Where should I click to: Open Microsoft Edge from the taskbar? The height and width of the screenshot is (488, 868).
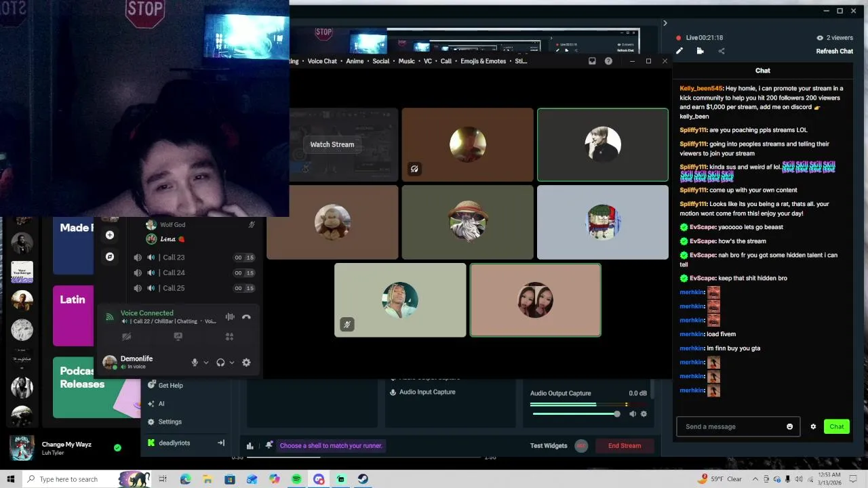pos(185,479)
